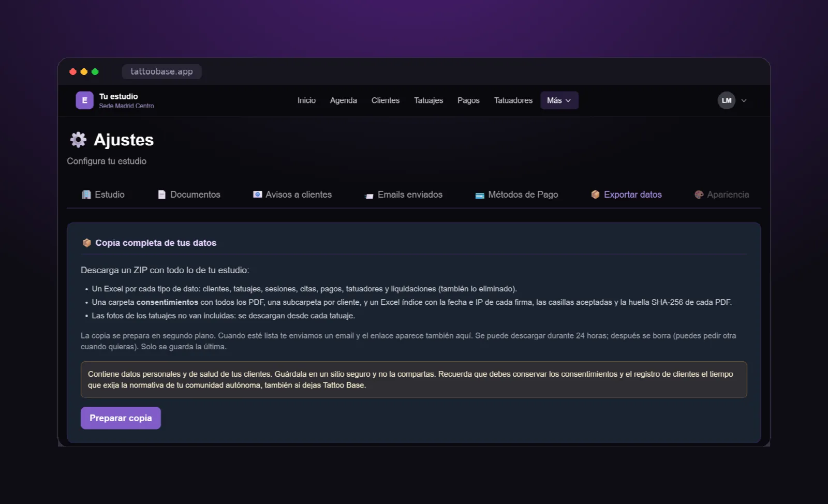
Task: Click the icon next to Avisos a clientes
Action: click(x=257, y=195)
